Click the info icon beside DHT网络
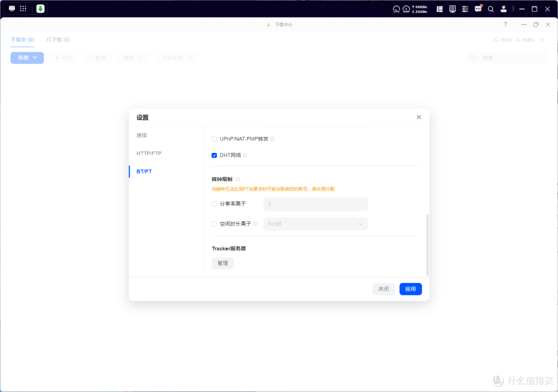Viewport: 558px width, 392px height. click(x=245, y=155)
